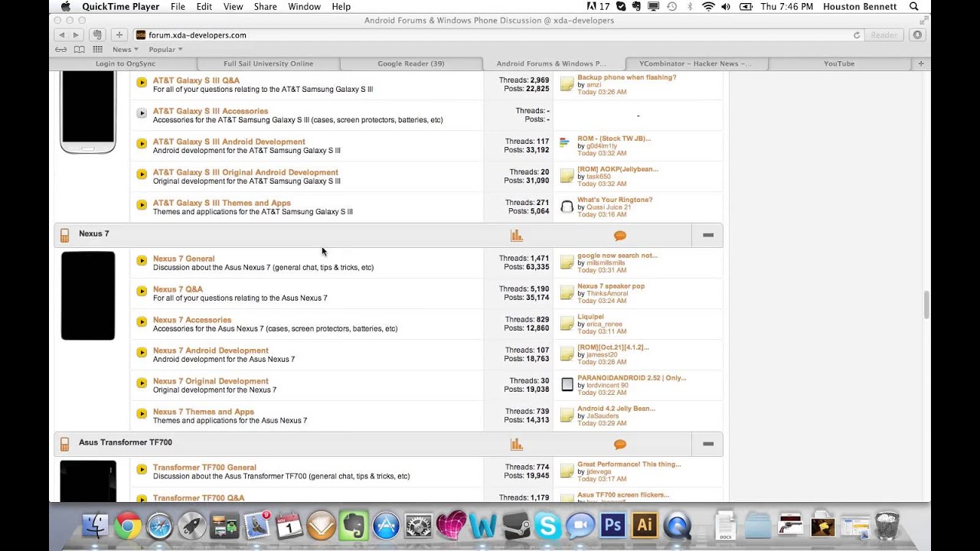Click the Nexus 7 General forum status icon
The height and width of the screenshot is (551, 980).
tap(142, 260)
